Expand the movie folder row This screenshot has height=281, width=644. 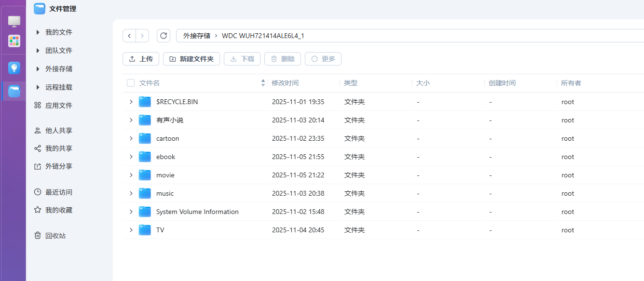(131, 175)
